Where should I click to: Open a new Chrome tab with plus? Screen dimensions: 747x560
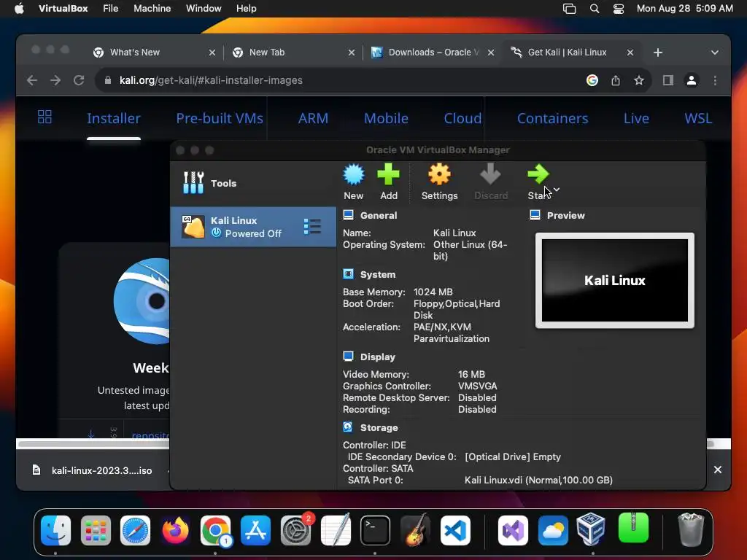(x=658, y=52)
